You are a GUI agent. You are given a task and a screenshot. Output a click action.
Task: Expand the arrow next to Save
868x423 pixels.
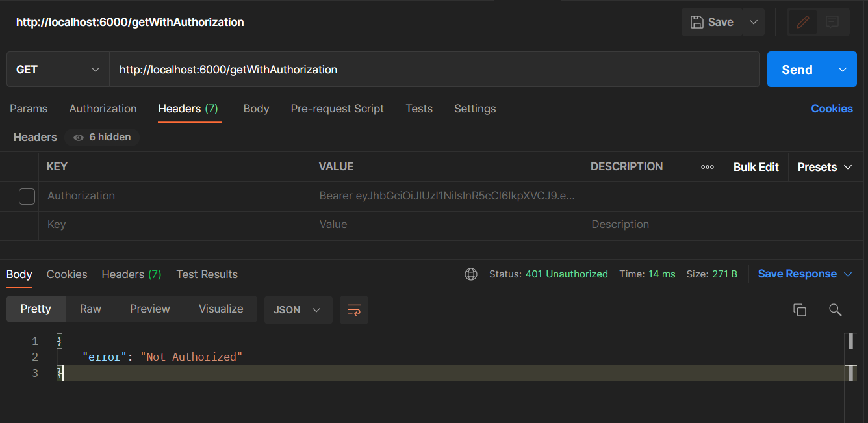[x=754, y=22]
